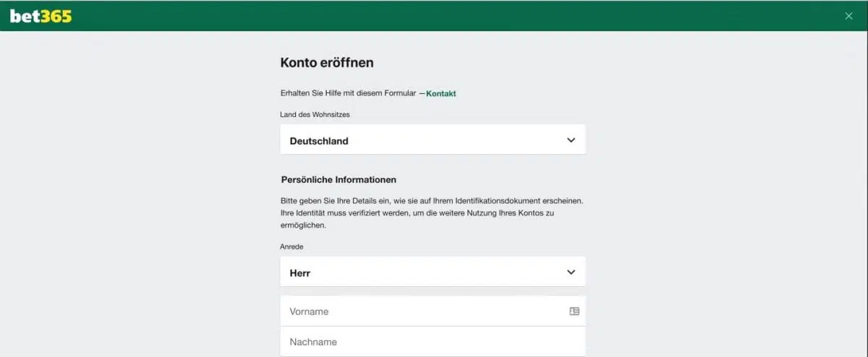Focus the Nachname text field
This screenshot has height=357, width=868.
click(x=433, y=342)
